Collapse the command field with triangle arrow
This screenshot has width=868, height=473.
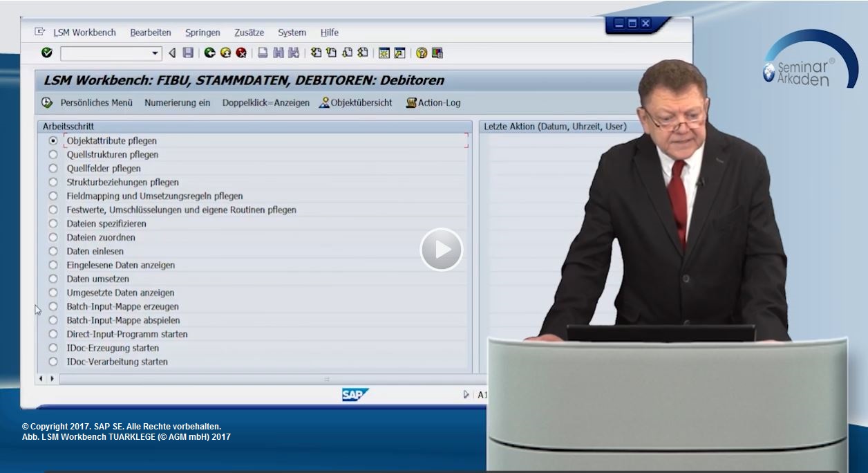(x=172, y=53)
